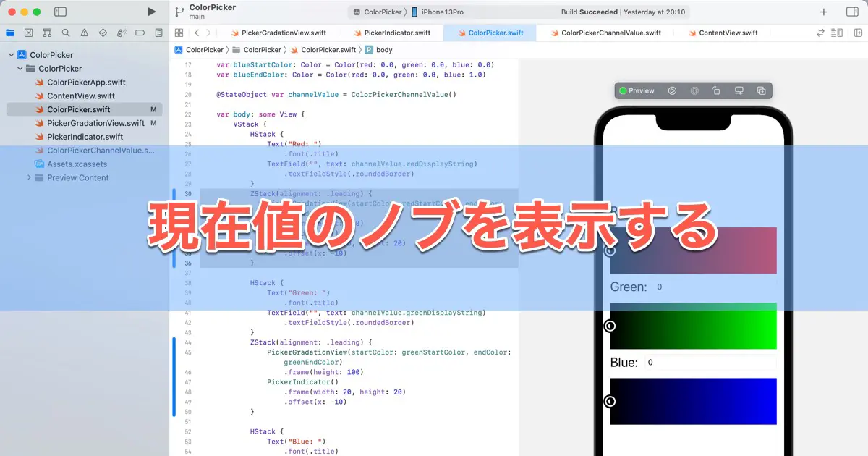
Task: Go back in editor history
Action: tap(196, 33)
